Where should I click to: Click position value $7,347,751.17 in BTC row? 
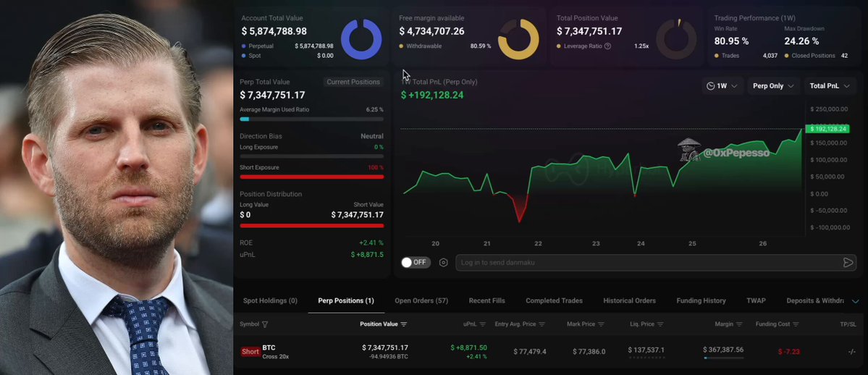coord(384,347)
